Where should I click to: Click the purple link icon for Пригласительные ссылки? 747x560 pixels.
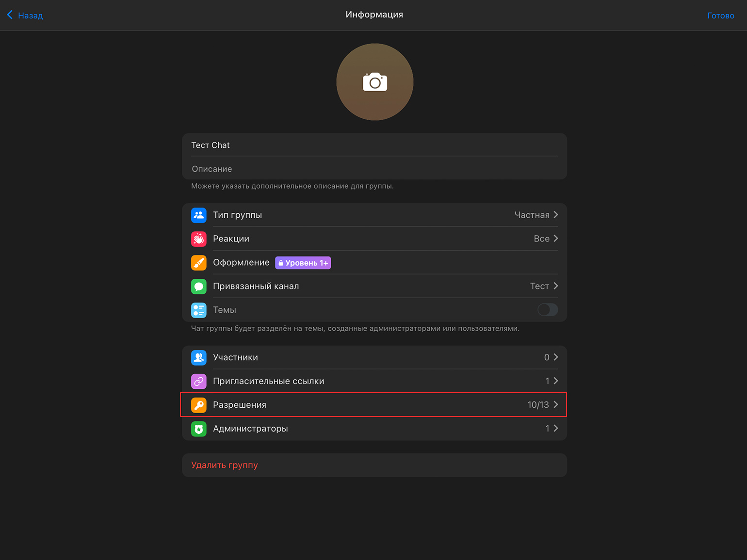tap(199, 381)
